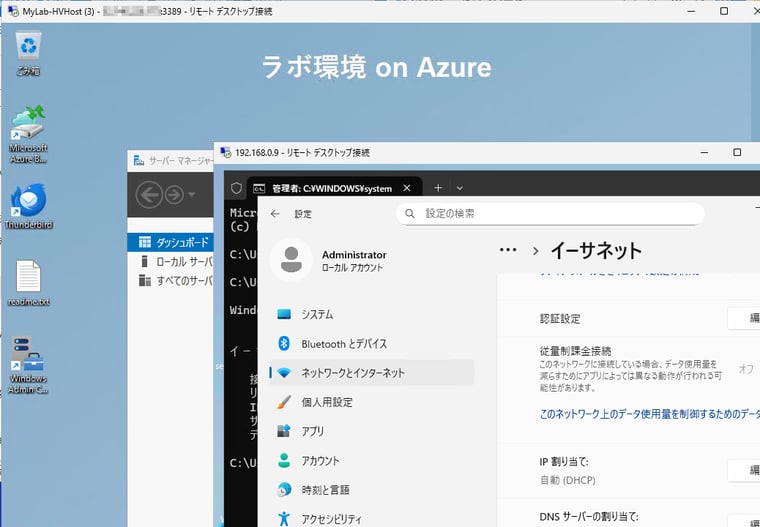Image resolution: width=760 pixels, height=527 pixels.
Task: Click the MyLab-HVHost remote desktop window icon
Action: click(13, 11)
